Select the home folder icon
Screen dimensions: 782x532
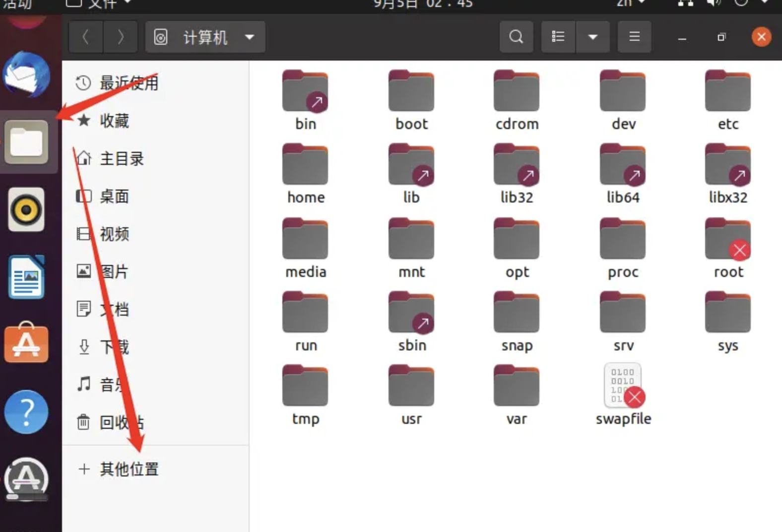(305, 165)
